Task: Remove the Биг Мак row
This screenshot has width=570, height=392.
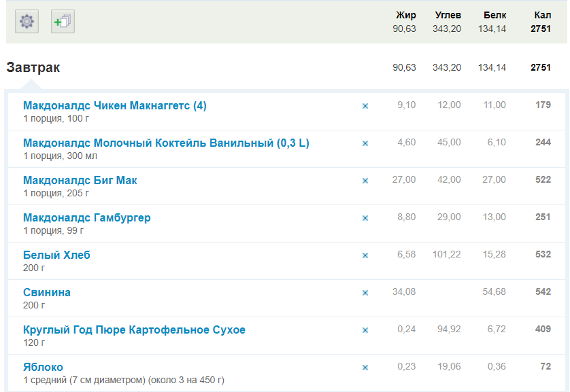Action: (x=365, y=181)
